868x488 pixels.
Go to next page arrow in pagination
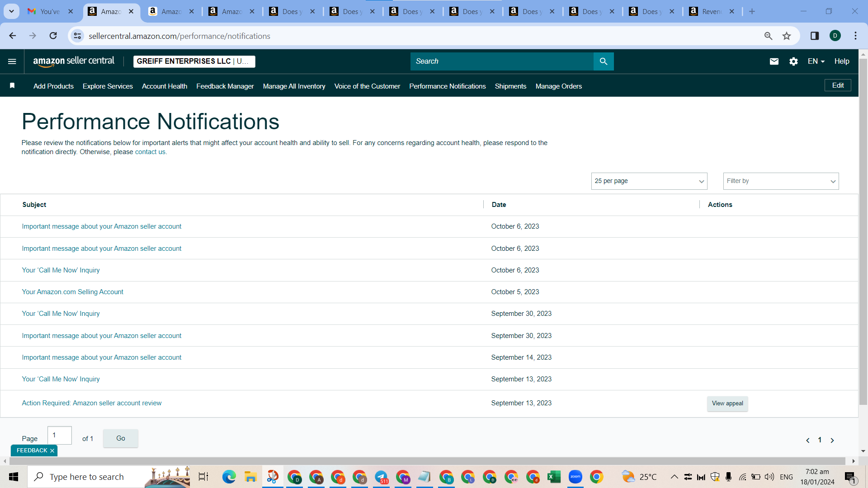click(832, 440)
